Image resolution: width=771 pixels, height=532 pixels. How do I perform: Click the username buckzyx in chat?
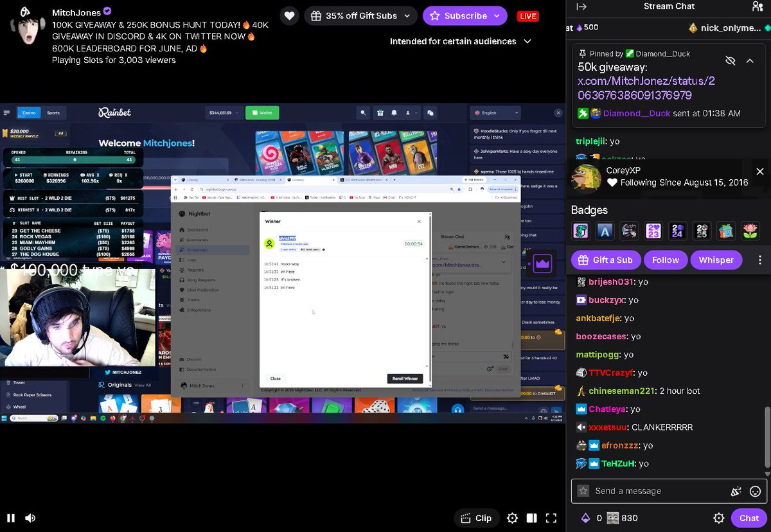pyautogui.click(x=605, y=300)
